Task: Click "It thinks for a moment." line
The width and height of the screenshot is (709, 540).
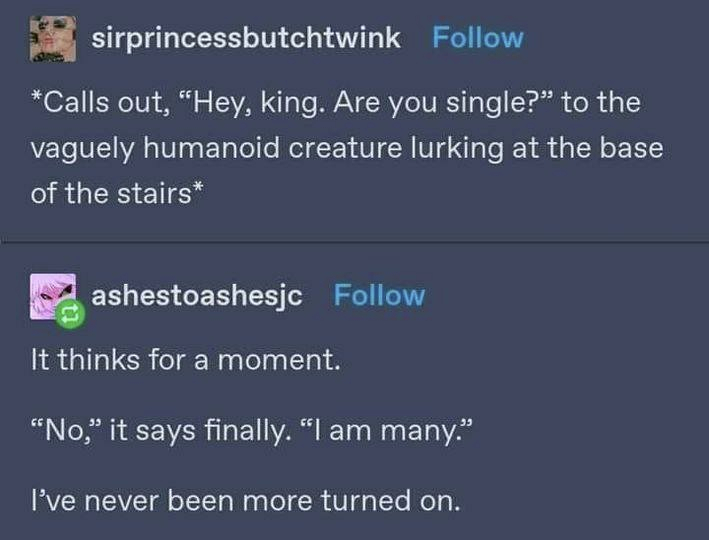Action: 186,360
